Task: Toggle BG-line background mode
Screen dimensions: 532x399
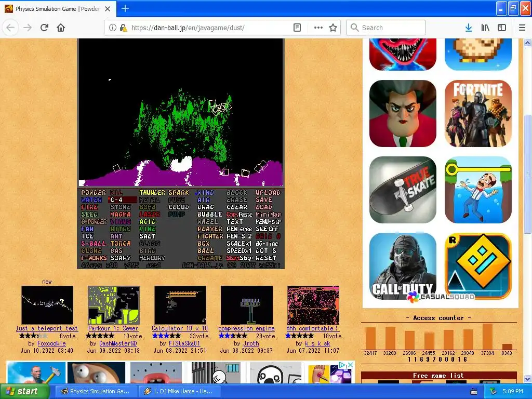Action: (267, 244)
